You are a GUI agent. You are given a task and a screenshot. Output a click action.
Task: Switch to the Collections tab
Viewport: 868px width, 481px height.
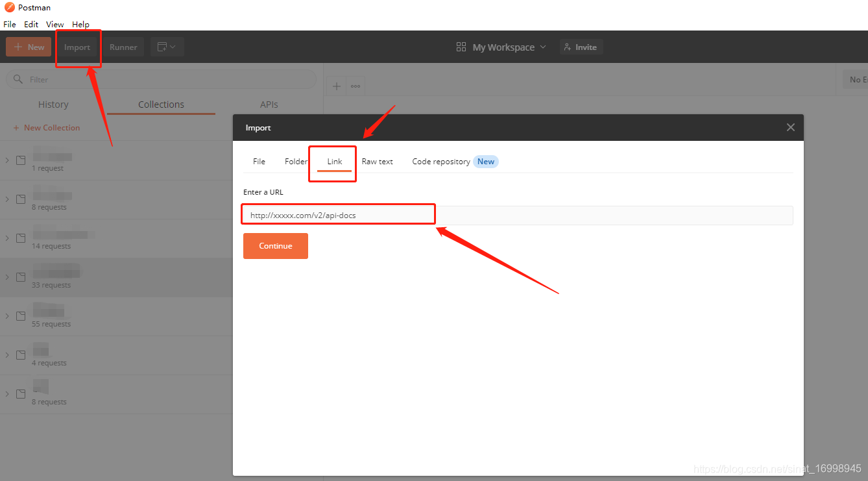pos(161,105)
